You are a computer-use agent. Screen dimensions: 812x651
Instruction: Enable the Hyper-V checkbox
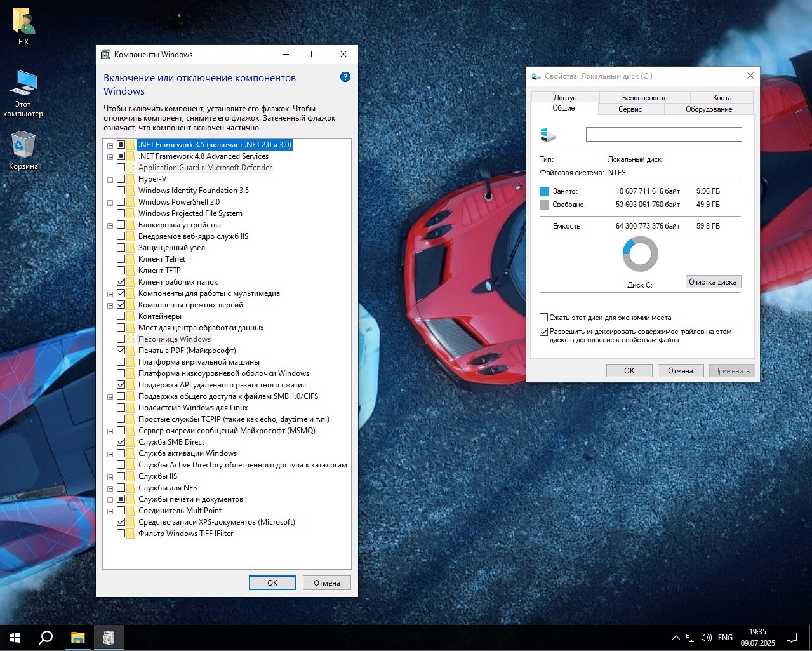(x=121, y=179)
